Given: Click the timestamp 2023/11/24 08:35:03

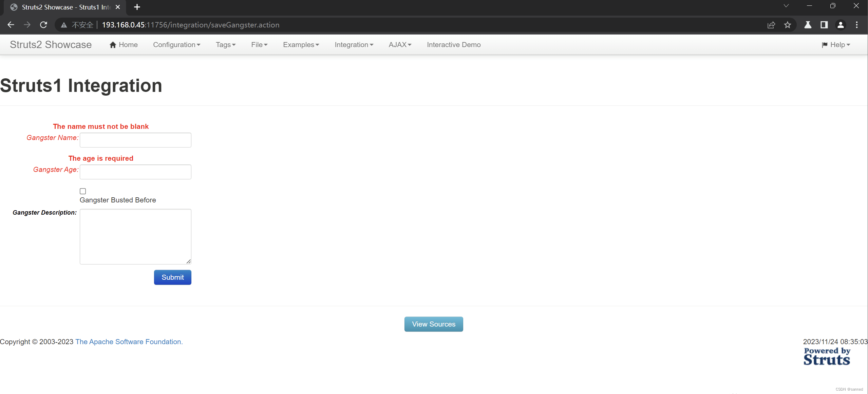Looking at the screenshot, I should (x=835, y=342).
